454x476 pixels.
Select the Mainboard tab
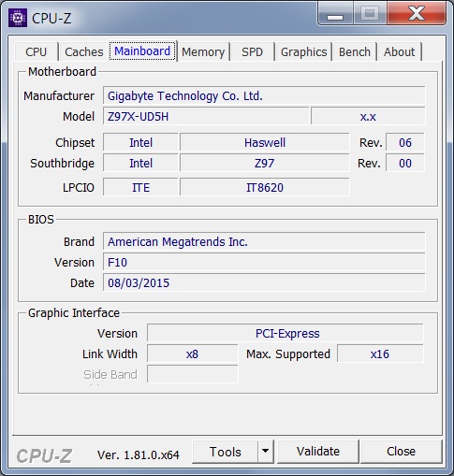(x=142, y=50)
